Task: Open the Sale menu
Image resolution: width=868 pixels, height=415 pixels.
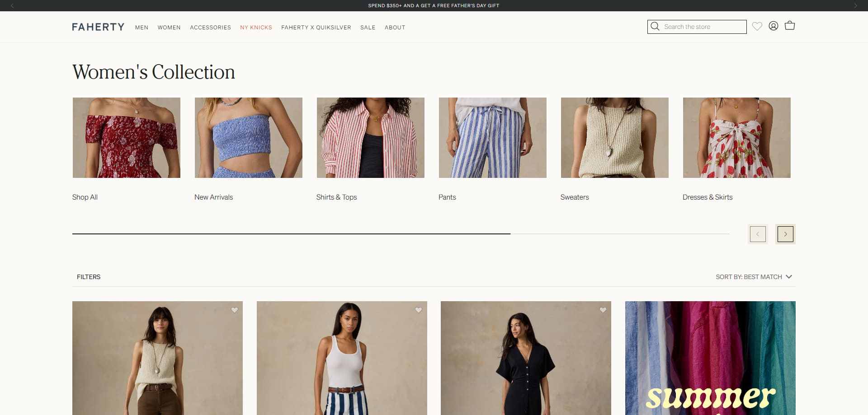Action: (x=368, y=28)
